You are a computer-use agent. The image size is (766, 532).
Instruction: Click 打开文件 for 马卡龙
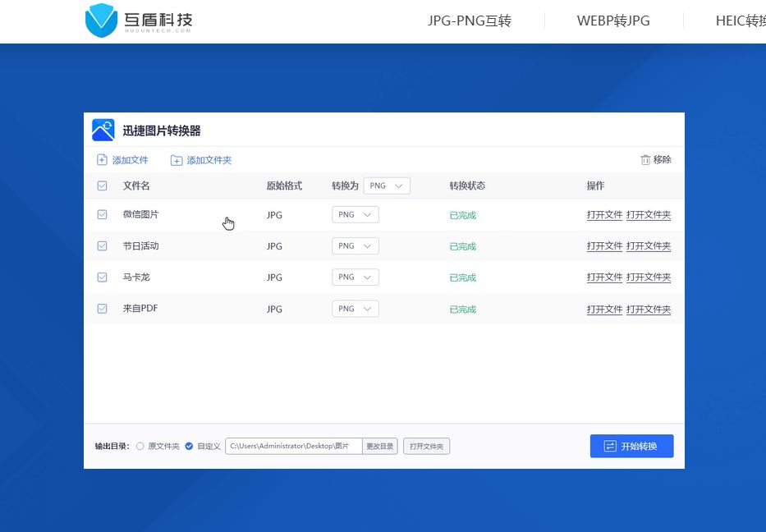click(604, 277)
